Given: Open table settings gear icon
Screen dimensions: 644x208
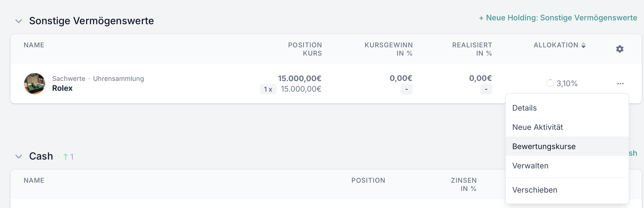Looking at the screenshot, I should 620,49.
